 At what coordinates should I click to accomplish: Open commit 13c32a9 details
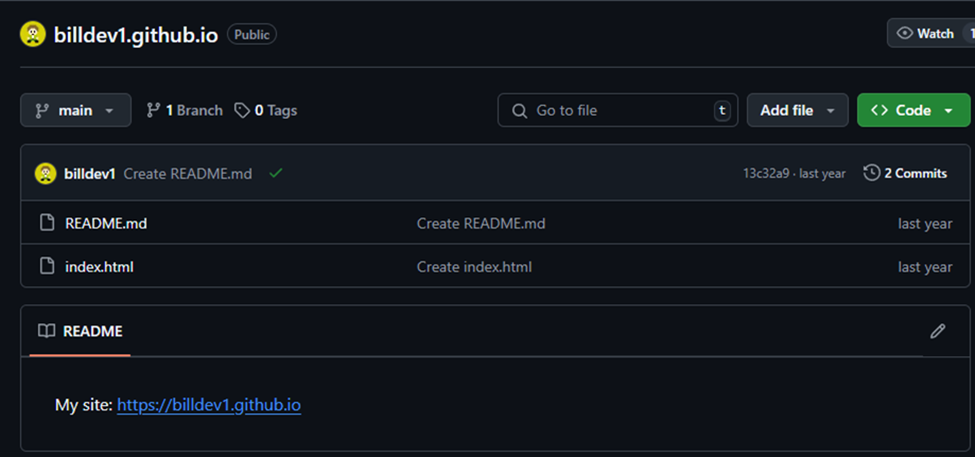(766, 173)
